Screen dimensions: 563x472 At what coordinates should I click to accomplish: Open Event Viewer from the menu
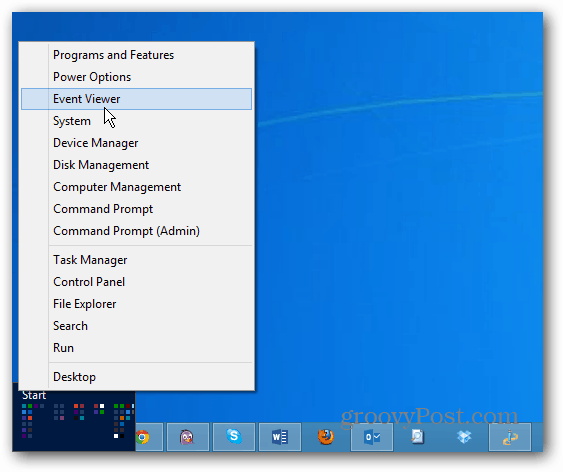point(136,99)
